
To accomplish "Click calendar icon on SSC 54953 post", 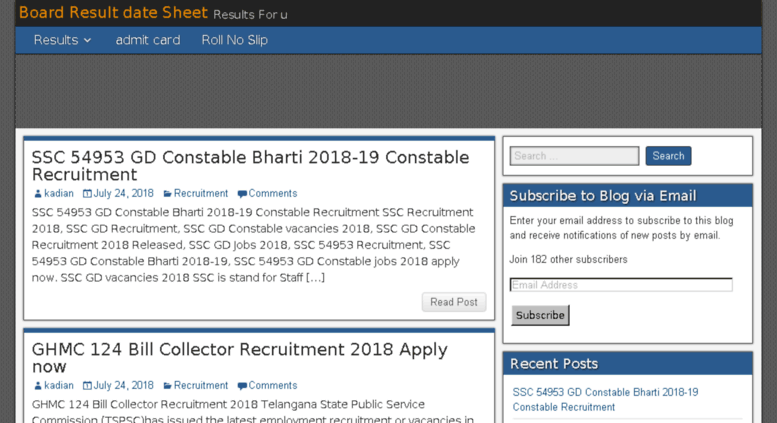I will tap(87, 194).
